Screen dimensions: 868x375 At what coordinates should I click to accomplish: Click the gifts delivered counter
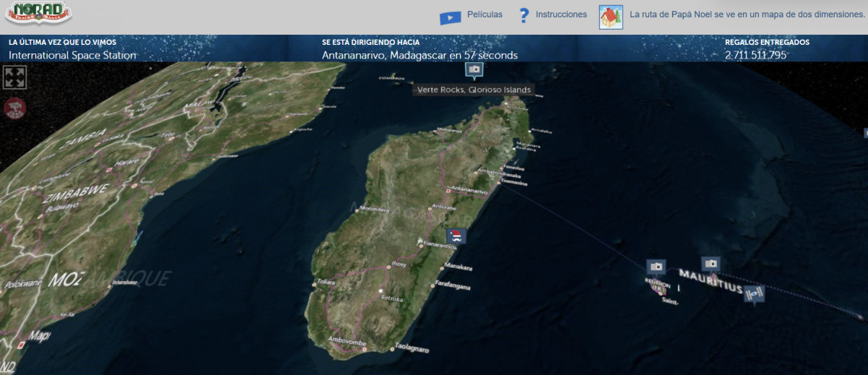755,55
